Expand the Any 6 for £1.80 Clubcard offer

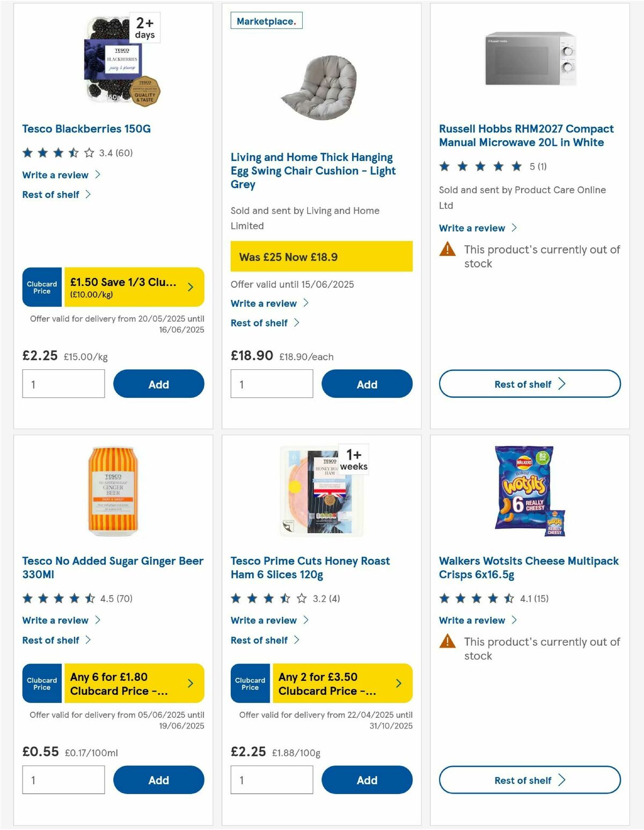tap(133, 683)
